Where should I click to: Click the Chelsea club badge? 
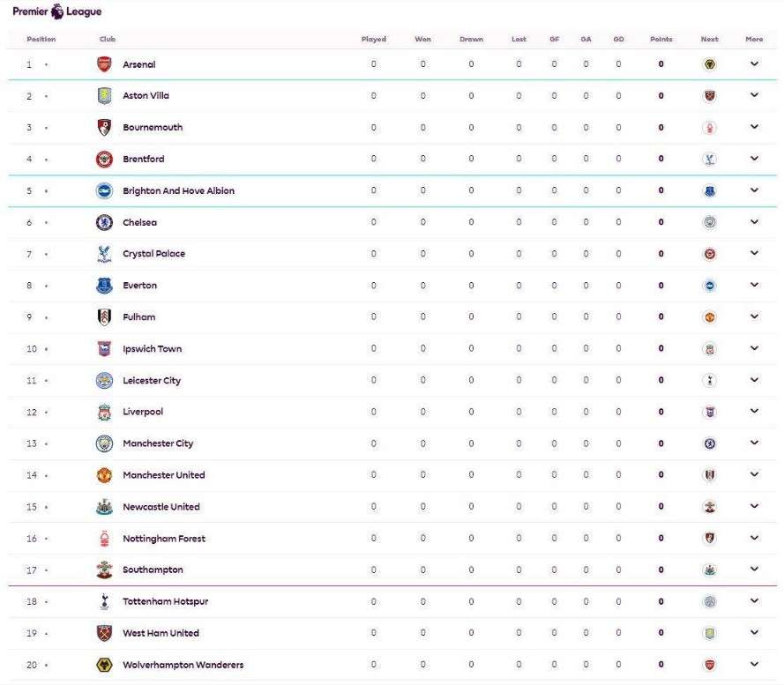click(104, 222)
